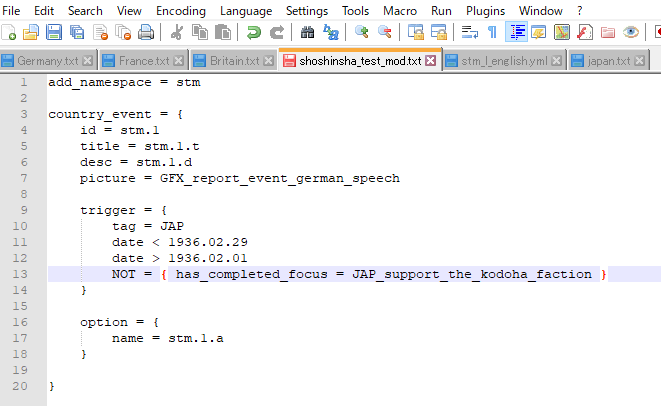Open the Replace dialog icon
The image size is (661, 406).
(x=331, y=32)
